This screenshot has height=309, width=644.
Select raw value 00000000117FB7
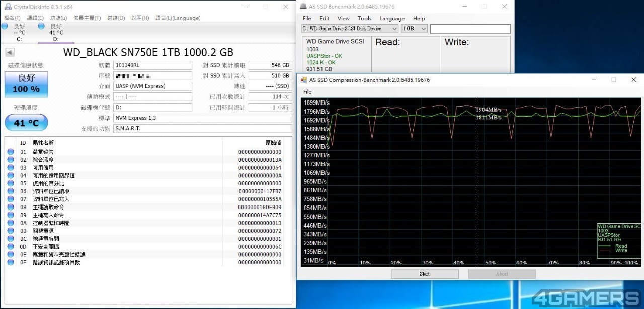pos(260,191)
